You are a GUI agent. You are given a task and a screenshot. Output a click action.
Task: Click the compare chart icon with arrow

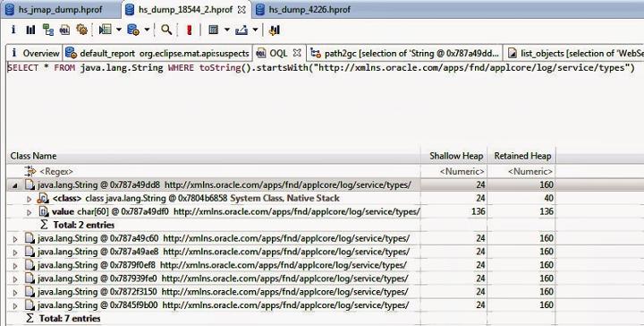tap(275, 30)
